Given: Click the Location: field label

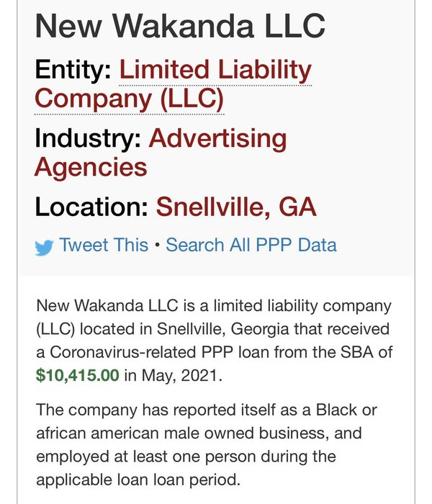Looking at the screenshot, I should pos(91,207).
